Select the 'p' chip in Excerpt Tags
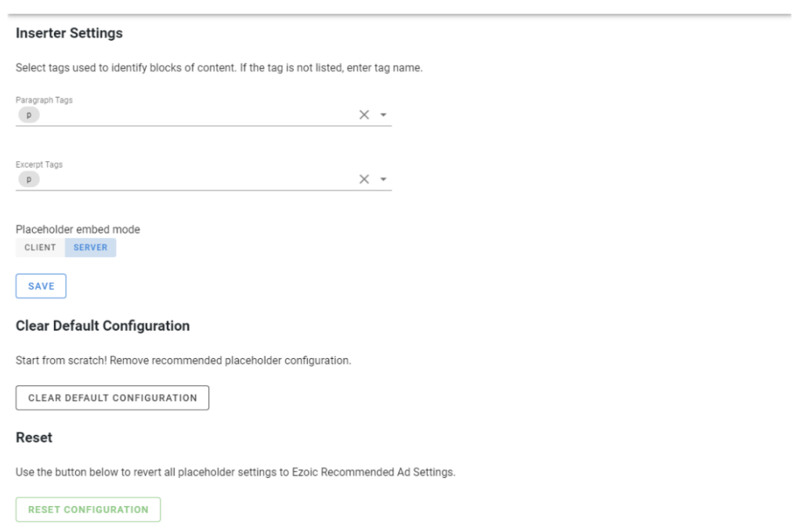 click(29, 179)
